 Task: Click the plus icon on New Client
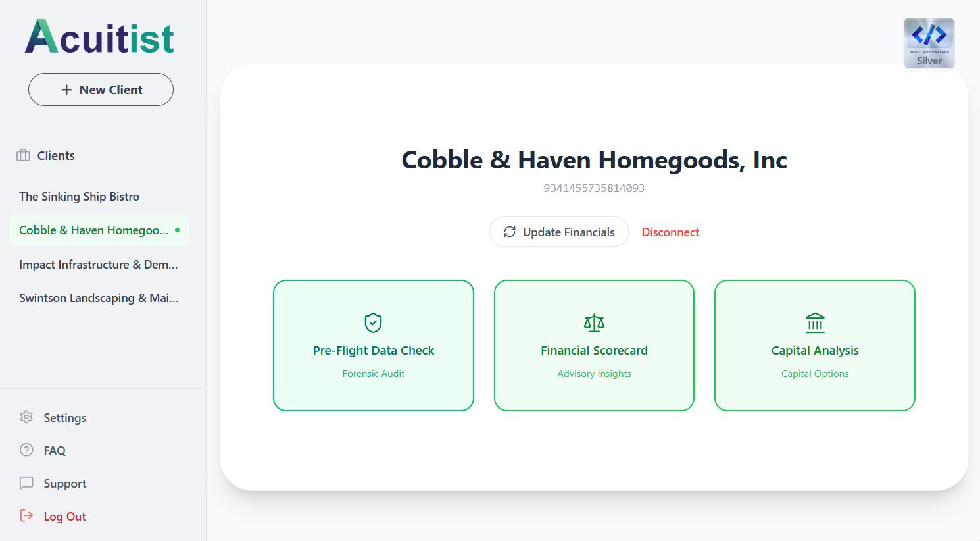(68, 90)
